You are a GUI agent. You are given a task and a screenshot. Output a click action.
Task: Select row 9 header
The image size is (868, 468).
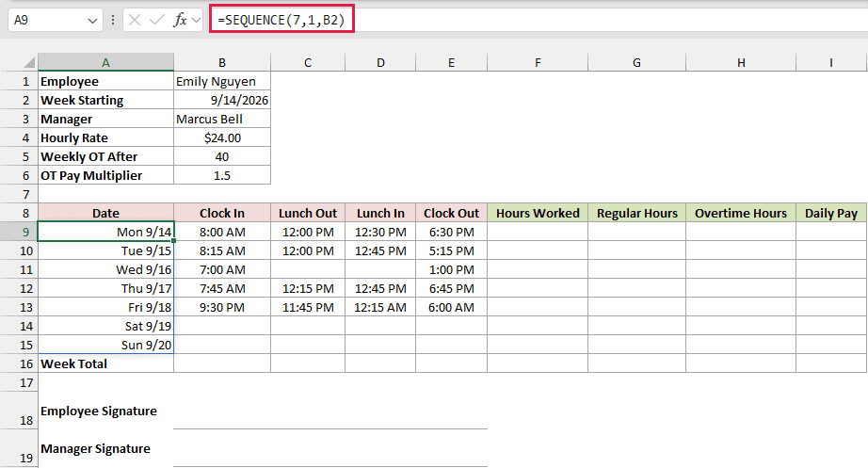click(x=19, y=232)
